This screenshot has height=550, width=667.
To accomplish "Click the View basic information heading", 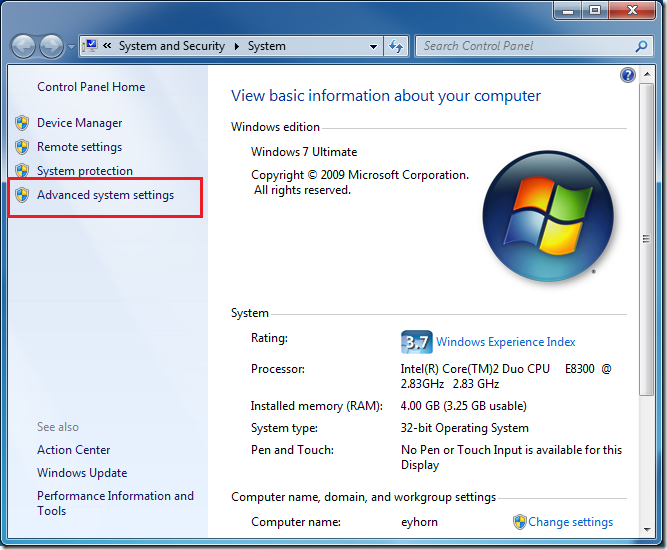I will pyautogui.click(x=385, y=96).
